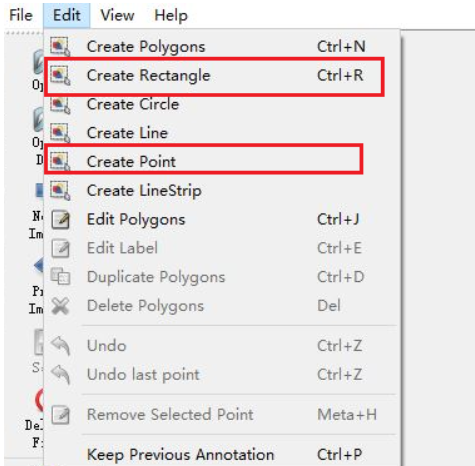
Task: Click the Delete Polygons cross icon
Action: [60, 306]
